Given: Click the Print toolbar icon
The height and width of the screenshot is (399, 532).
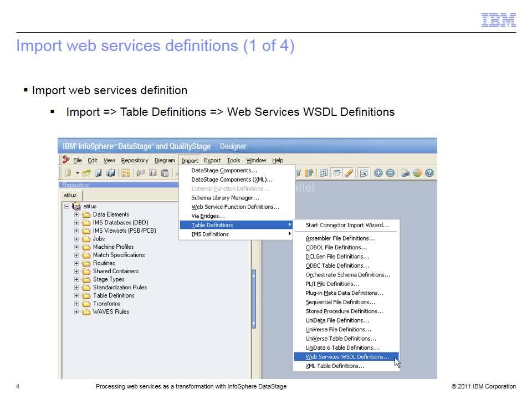Looking at the screenshot, I should pyautogui.click(x=405, y=173).
